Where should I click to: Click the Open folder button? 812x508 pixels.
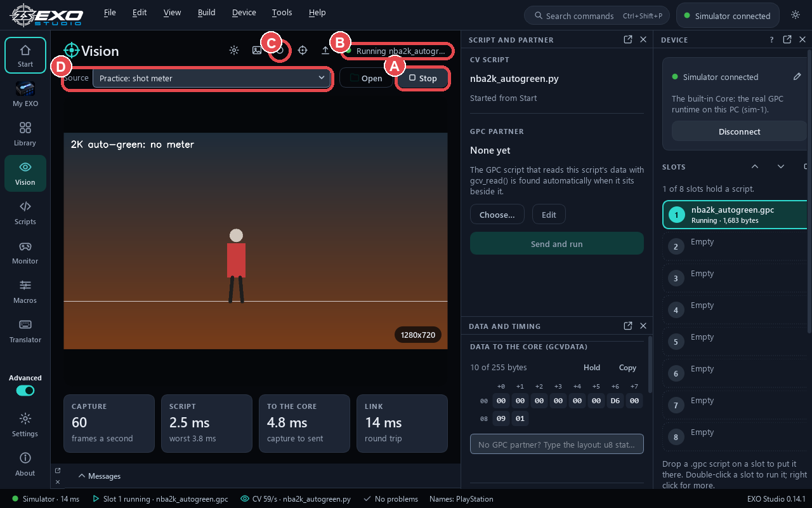tap(366, 78)
